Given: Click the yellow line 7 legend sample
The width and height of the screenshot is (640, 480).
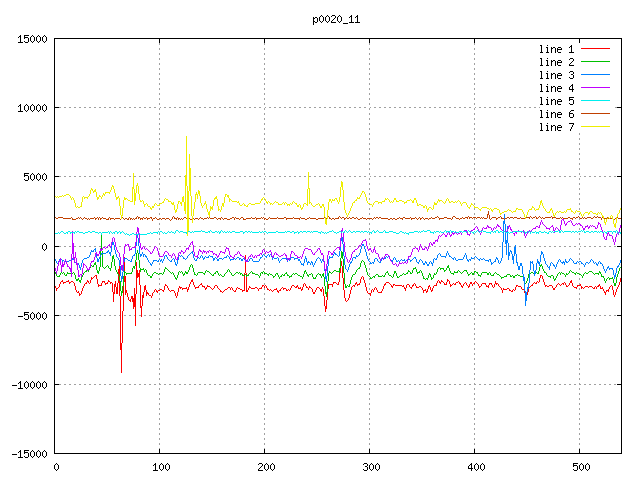Looking at the screenshot, I should click(596, 127).
